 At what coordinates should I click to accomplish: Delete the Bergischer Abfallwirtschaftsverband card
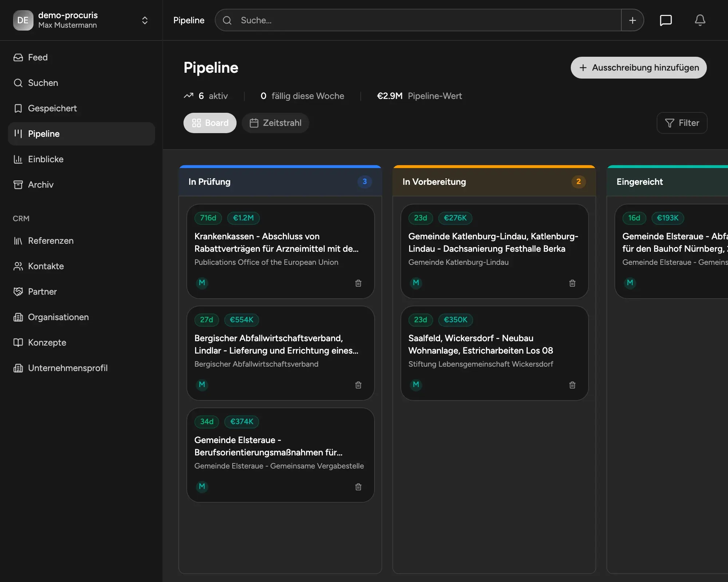358,385
